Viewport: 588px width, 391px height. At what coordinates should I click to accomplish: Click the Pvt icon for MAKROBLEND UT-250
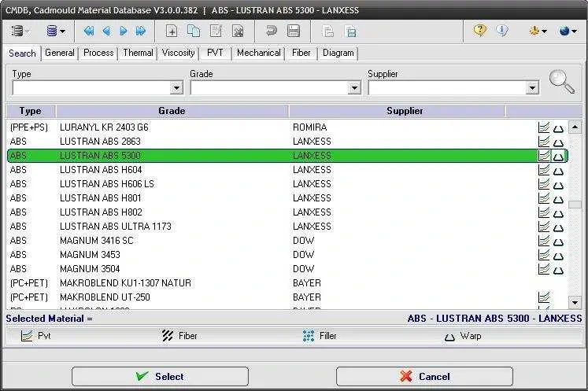pyautogui.click(x=543, y=297)
